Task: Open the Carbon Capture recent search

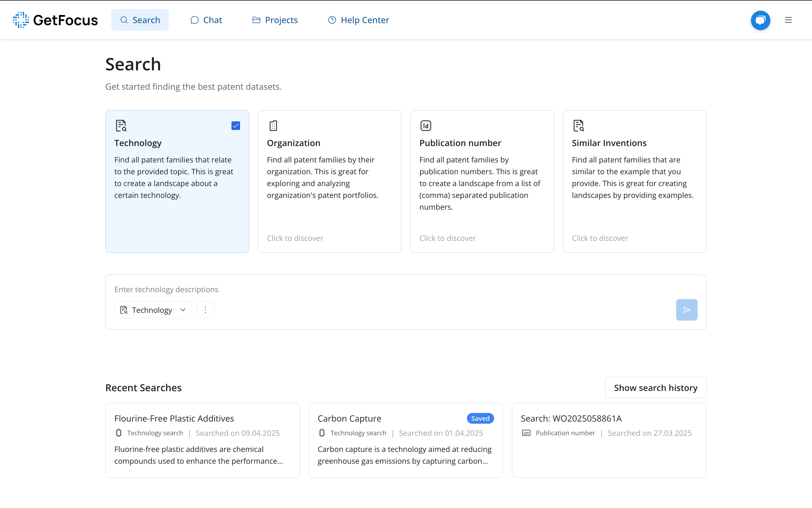Action: [x=405, y=440]
